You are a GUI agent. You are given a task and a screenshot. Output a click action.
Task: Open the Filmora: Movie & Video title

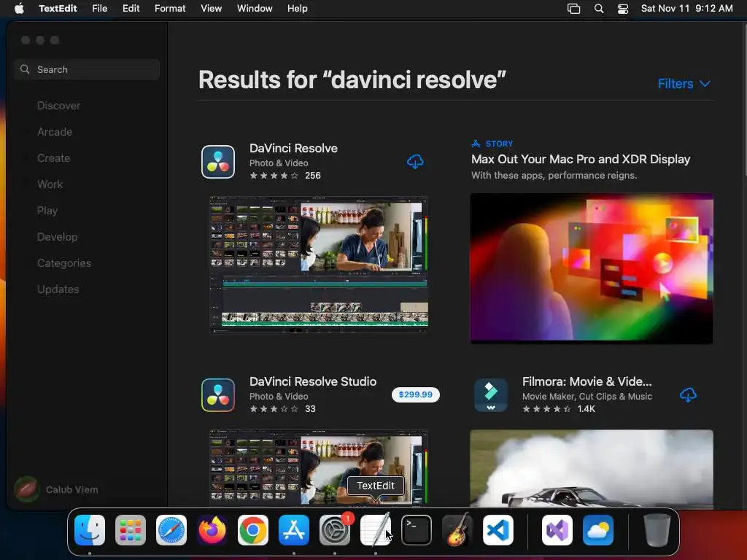point(587,381)
